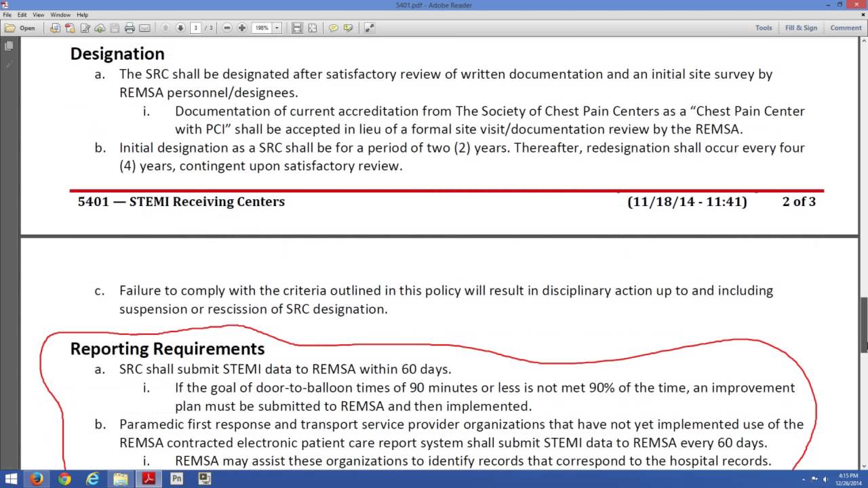
Task: Click '5401 — STEMI Receiving Centers' footer text
Action: tap(181, 202)
